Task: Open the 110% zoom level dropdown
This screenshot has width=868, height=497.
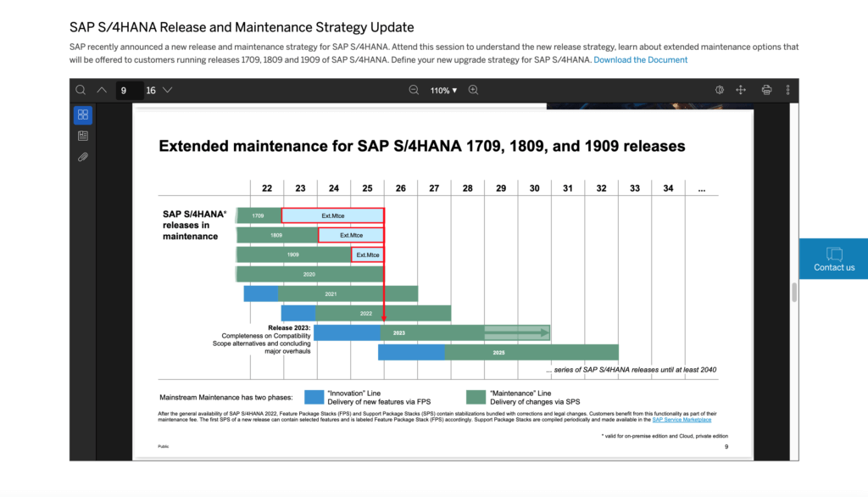Action: [x=442, y=90]
